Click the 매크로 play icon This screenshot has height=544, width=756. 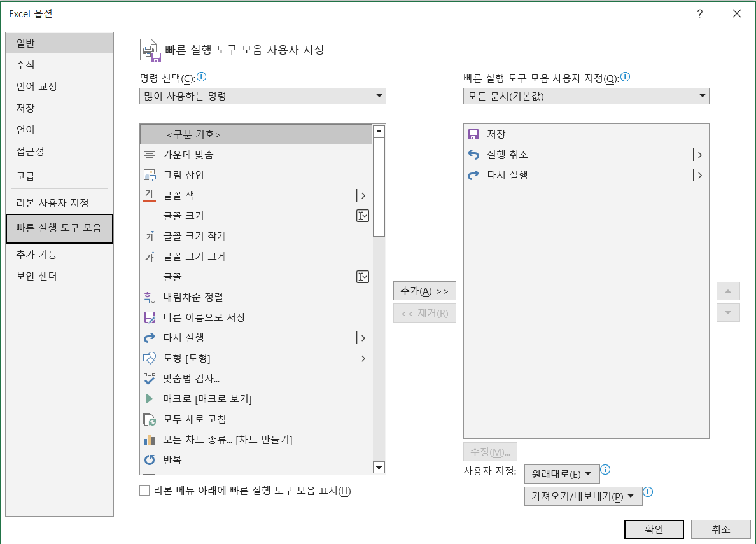pos(150,399)
